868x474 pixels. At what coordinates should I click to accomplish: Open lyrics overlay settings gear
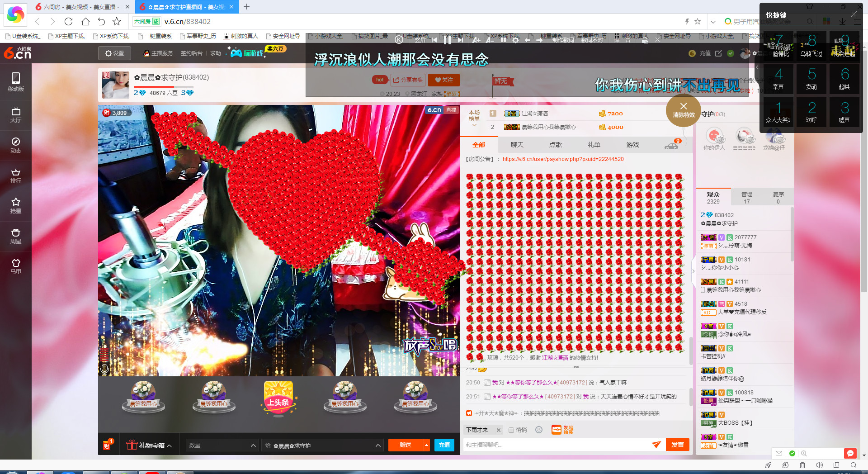(x=515, y=40)
